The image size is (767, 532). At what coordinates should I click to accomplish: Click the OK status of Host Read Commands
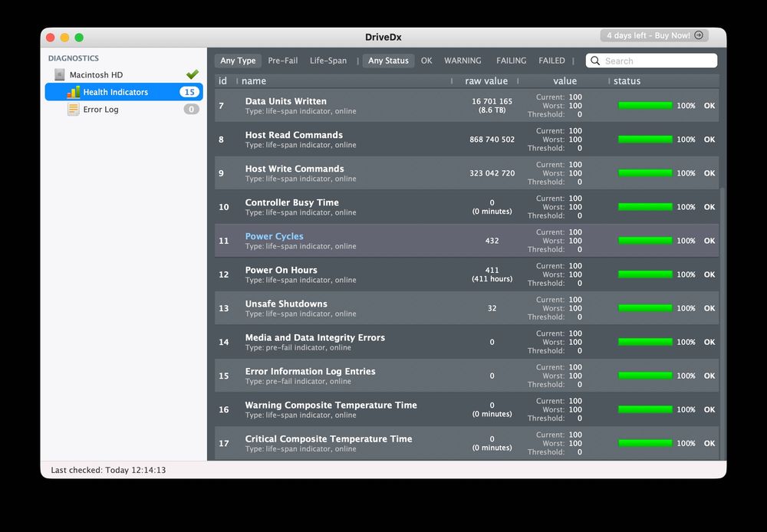click(709, 140)
